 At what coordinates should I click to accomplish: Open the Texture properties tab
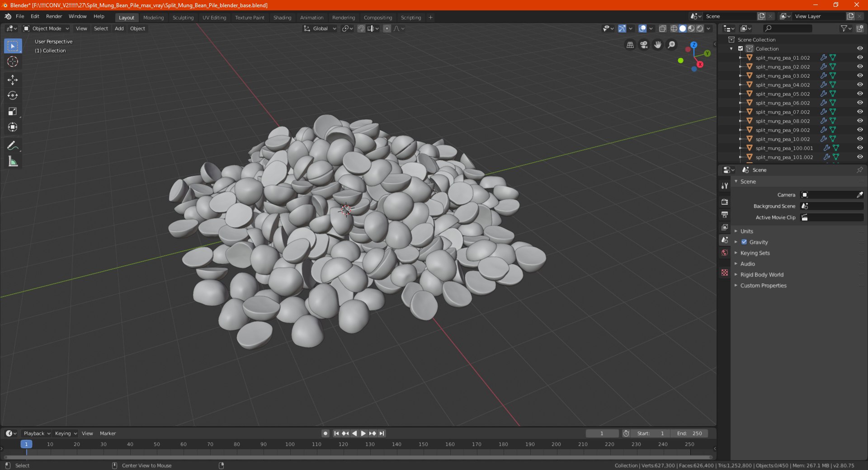coord(725,273)
